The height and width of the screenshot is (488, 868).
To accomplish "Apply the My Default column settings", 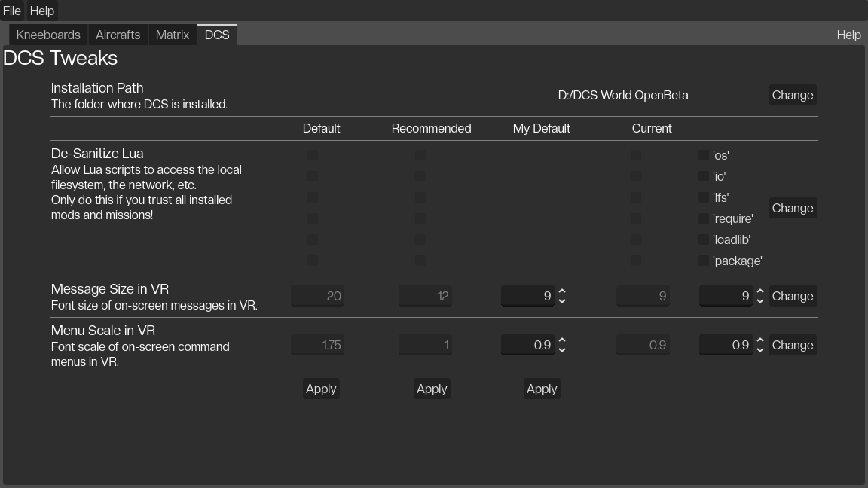I will [x=542, y=389].
